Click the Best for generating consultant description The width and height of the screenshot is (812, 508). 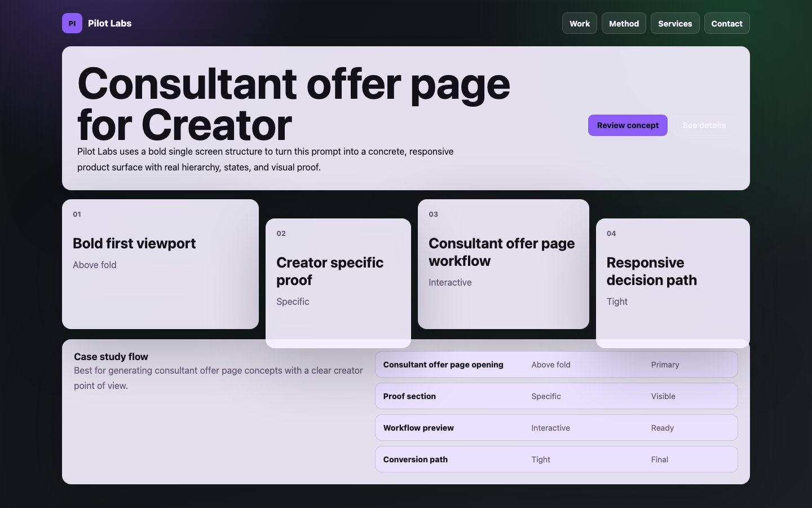tap(219, 378)
